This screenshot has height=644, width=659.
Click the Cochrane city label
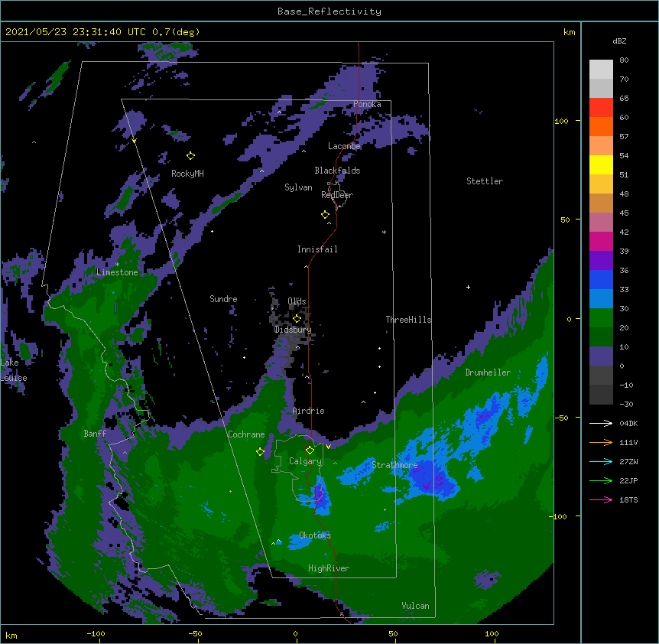pos(246,434)
